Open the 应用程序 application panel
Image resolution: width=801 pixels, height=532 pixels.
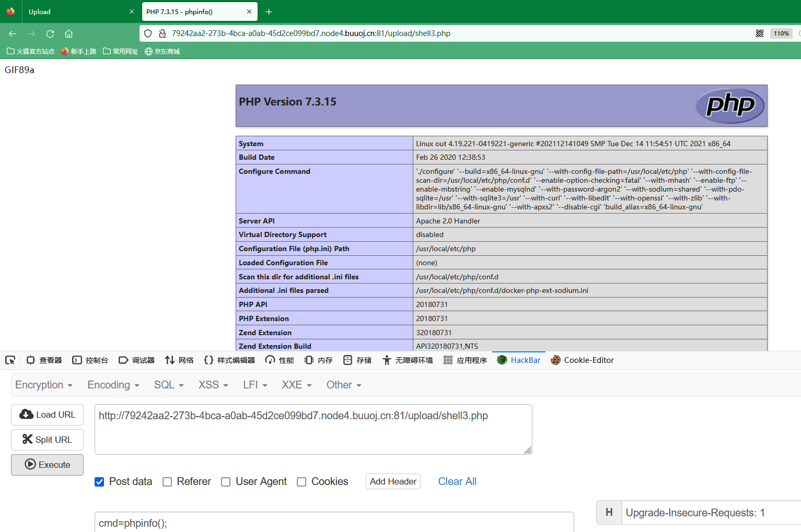coord(465,360)
